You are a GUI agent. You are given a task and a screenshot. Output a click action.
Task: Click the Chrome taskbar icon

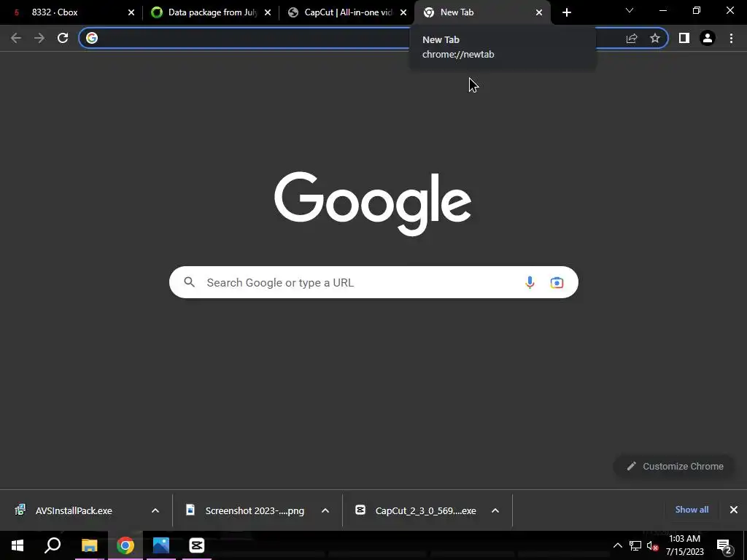[125, 545]
